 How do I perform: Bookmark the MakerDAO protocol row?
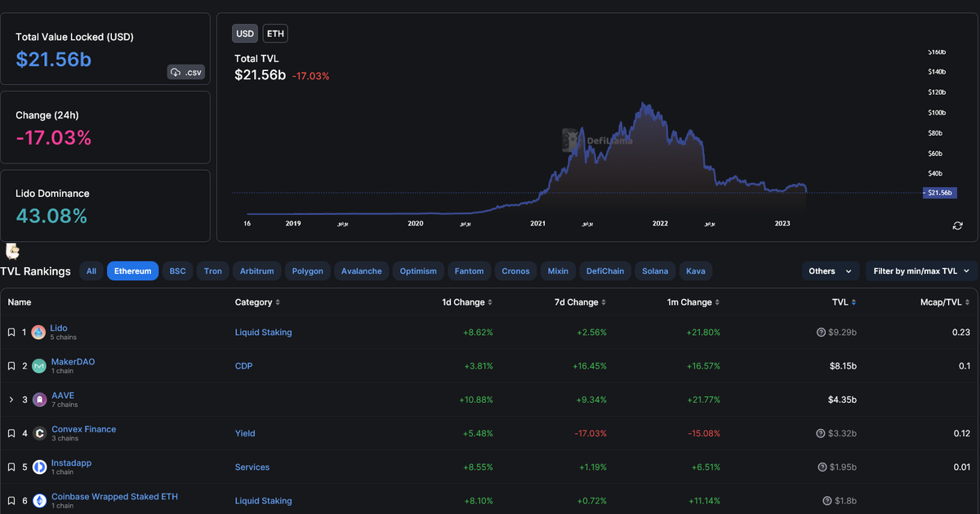(11, 366)
